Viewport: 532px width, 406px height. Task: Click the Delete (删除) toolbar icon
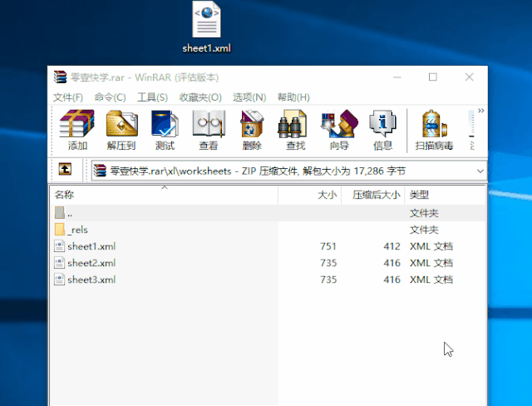tap(252, 130)
